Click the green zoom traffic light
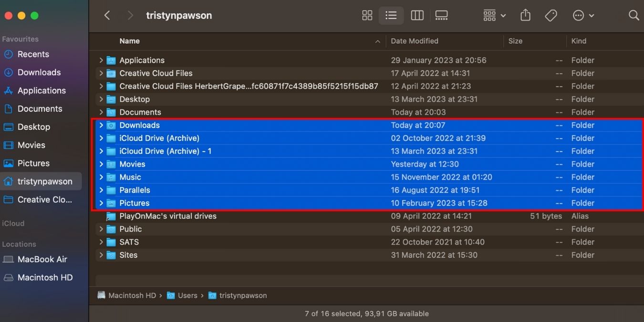Viewport: 644px width, 322px height. (34, 15)
